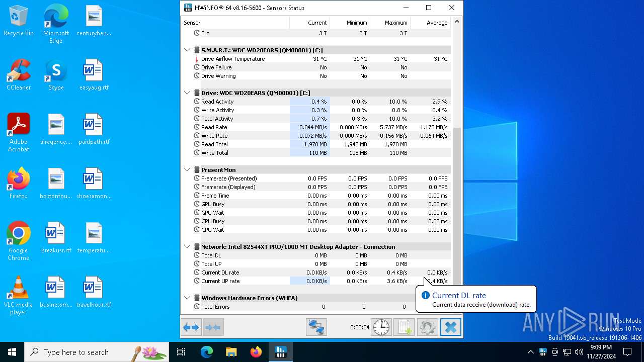Open the travelhour.rtf desktop file
This screenshot has width=644, height=362.
(x=94, y=292)
